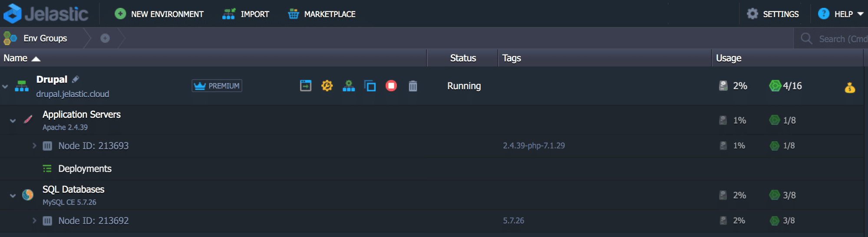The width and height of the screenshot is (868, 237).
Task: Select SQL Databases label
Action: tap(73, 189)
